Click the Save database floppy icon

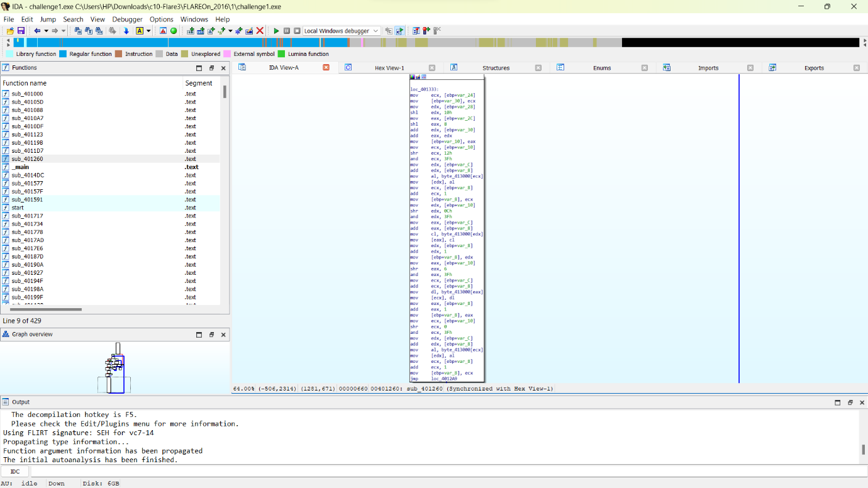point(21,31)
